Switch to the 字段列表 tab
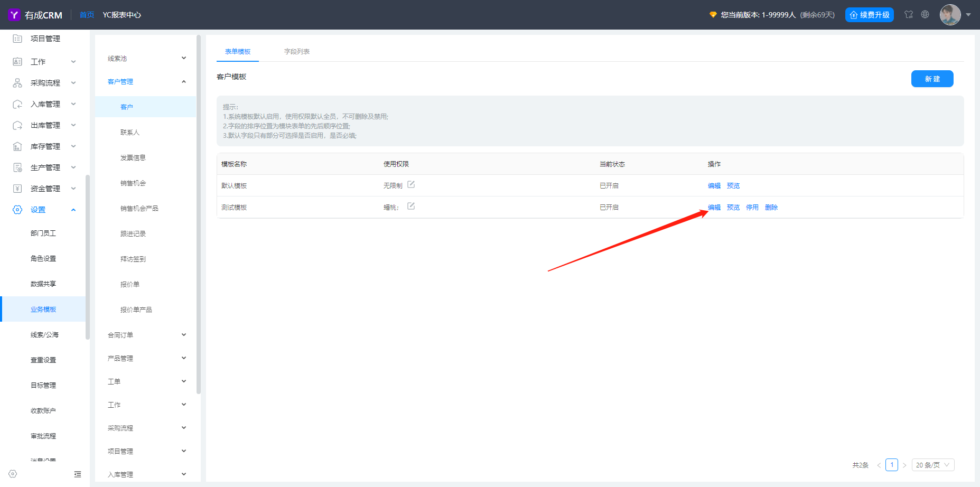Screen dimensions: 980x487 coord(297,51)
